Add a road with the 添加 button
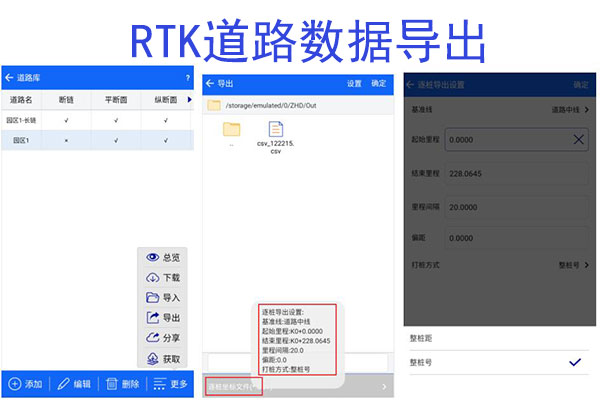Viewport: 600px width, 400px height. tap(26, 384)
